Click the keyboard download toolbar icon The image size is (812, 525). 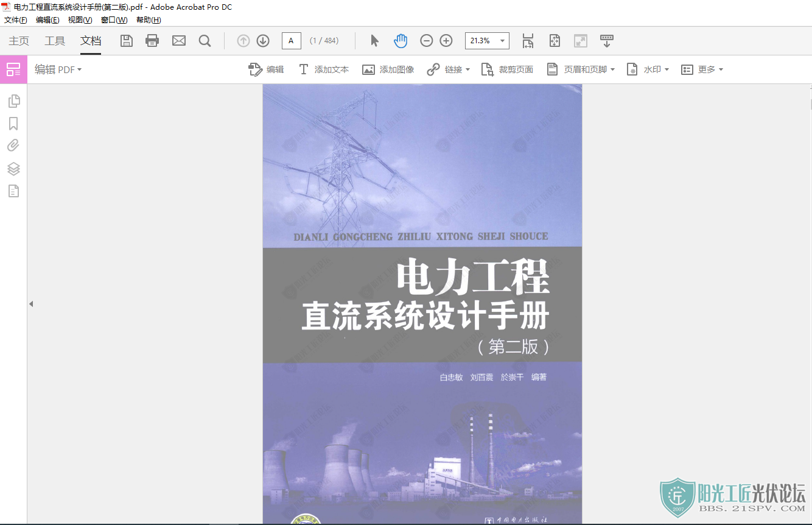(607, 41)
